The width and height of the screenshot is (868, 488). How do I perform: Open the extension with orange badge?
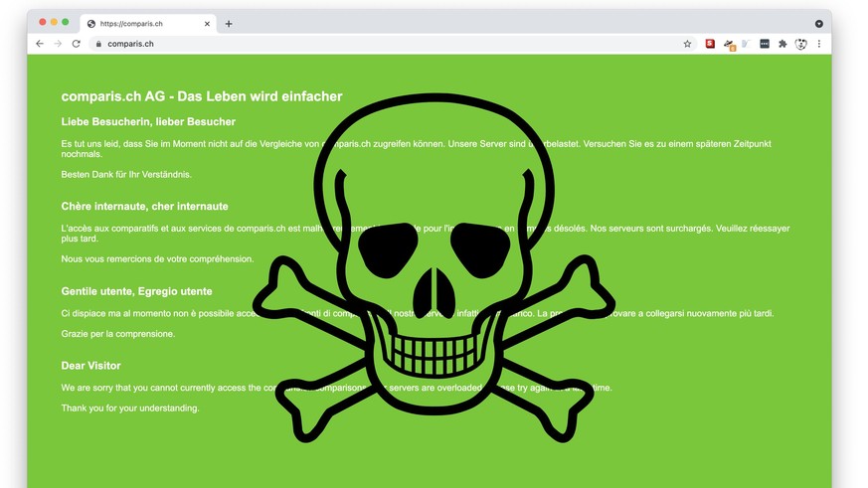[729, 44]
